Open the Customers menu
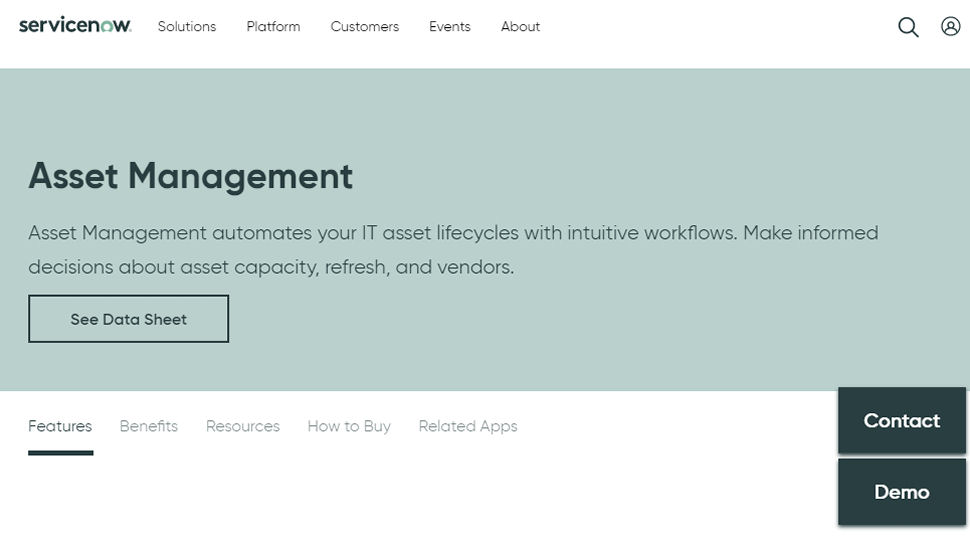This screenshot has height=545, width=970. [364, 27]
